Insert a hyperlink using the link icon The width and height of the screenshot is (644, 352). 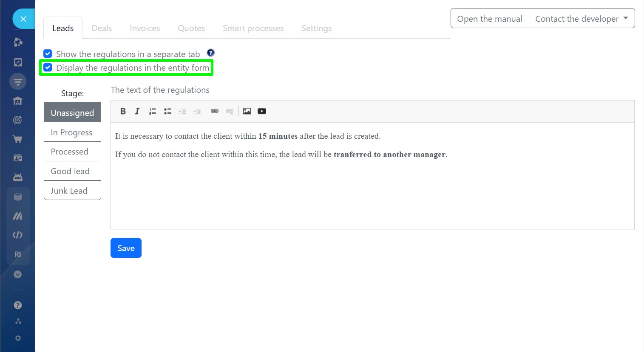point(215,111)
